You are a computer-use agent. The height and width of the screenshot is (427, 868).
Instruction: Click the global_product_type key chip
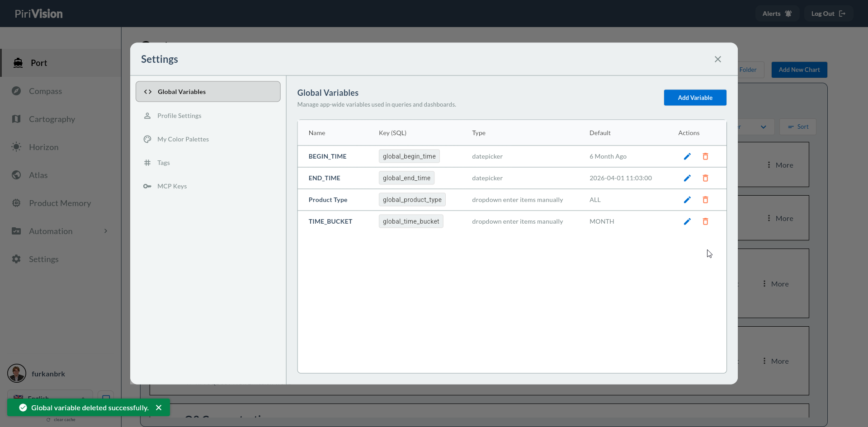pos(412,200)
